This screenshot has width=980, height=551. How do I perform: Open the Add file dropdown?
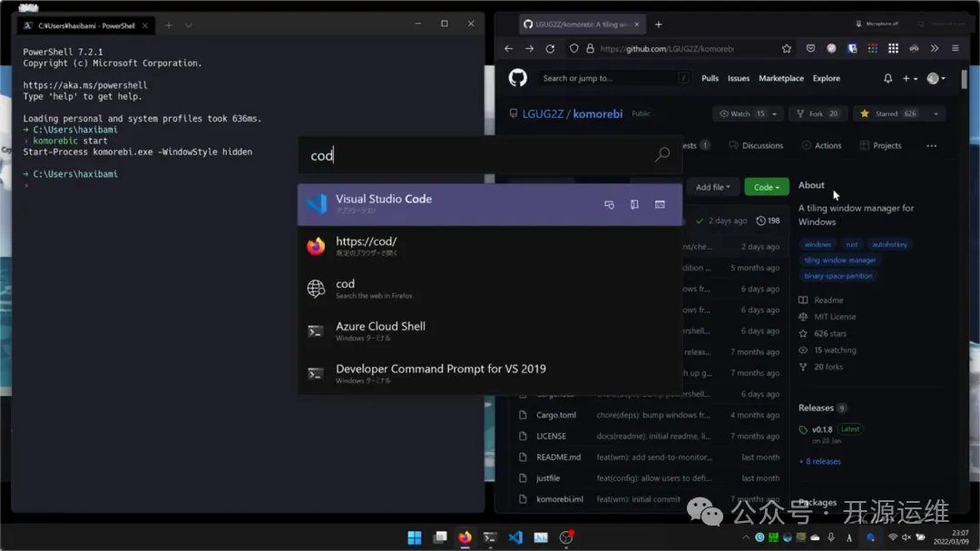pyautogui.click(x=713, y=187)
